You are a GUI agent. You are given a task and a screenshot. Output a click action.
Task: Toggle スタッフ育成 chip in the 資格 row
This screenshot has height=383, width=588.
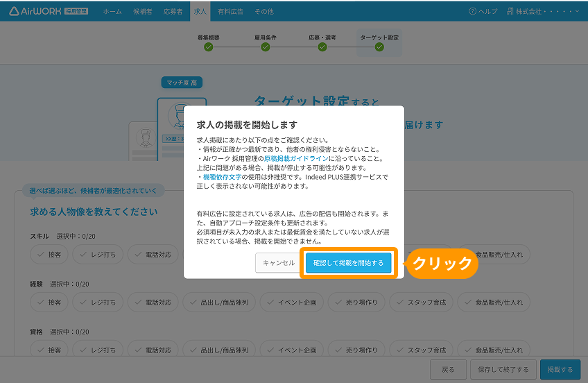(x=421, y=350)
